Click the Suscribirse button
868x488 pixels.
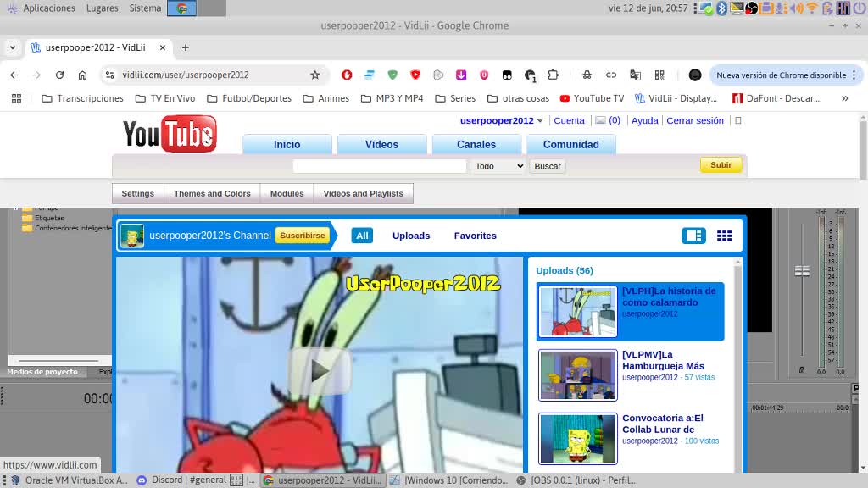(x=303, y=236)
